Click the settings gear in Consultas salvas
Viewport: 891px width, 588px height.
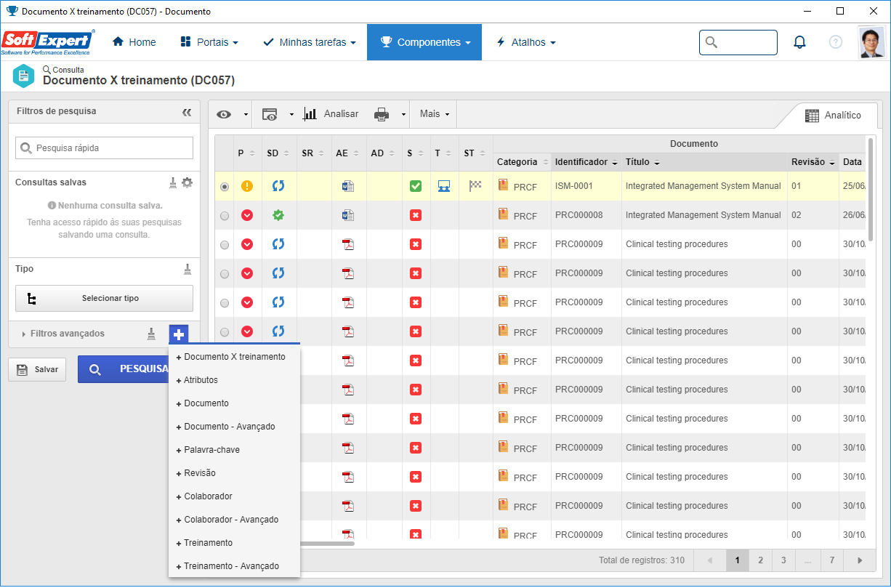tap(188, 182)
